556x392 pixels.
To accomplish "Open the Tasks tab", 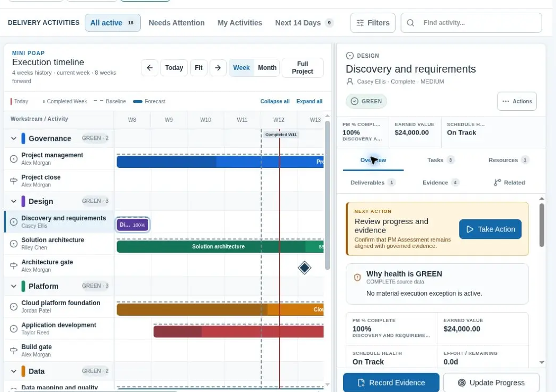I will click(x=441, y=160).
